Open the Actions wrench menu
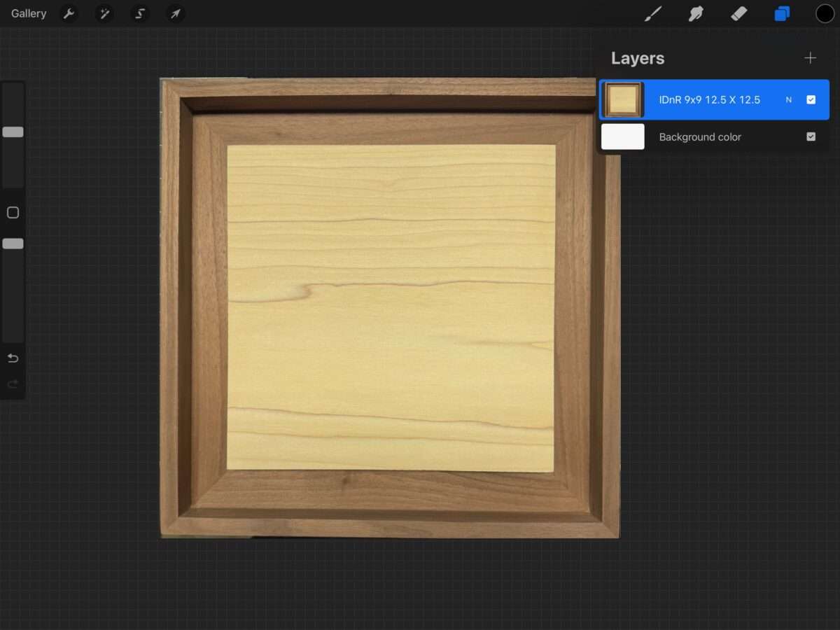 click(x=69, y=13)
